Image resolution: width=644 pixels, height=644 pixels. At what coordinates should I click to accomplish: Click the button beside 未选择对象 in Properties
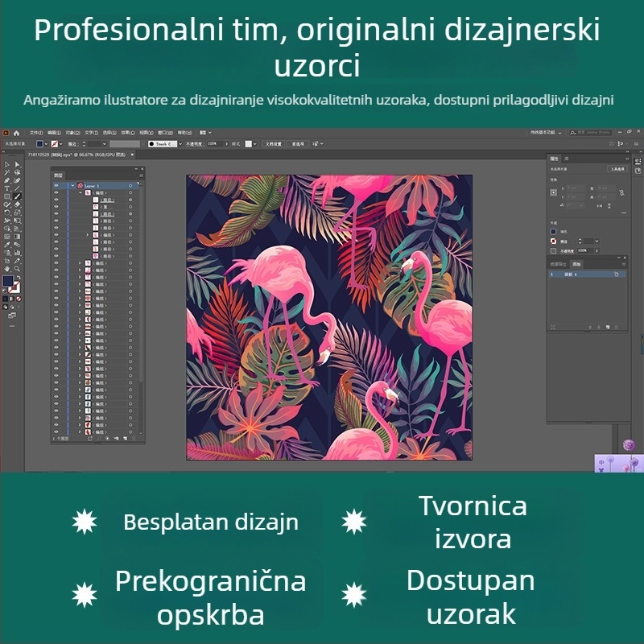(x=617, y=169)
